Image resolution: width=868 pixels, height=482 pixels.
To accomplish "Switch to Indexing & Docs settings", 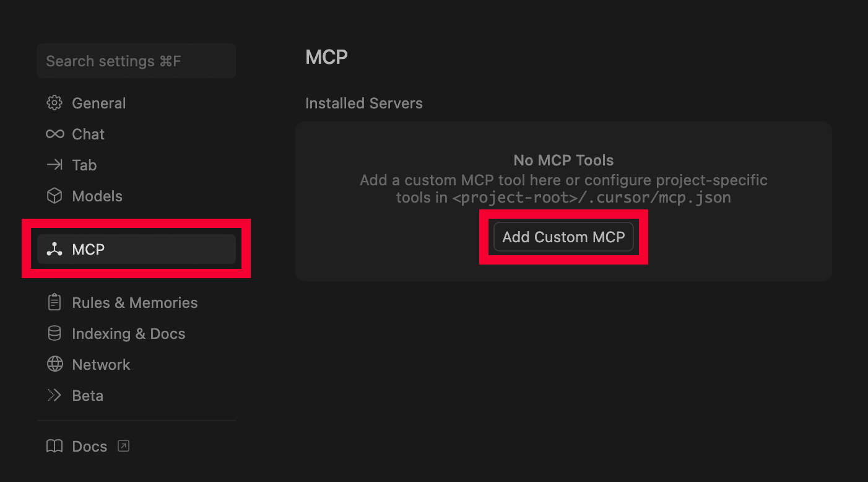I will [x=129, y=333].
